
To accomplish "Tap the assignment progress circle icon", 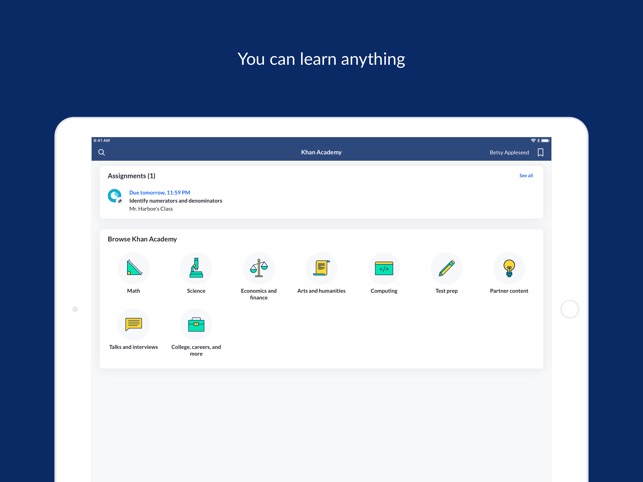I will coord(115,196).
